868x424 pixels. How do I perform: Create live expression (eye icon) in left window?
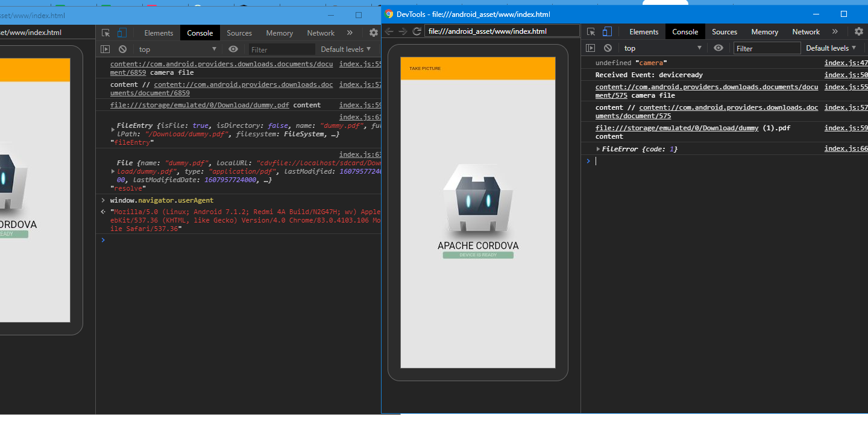pos(233,49)
